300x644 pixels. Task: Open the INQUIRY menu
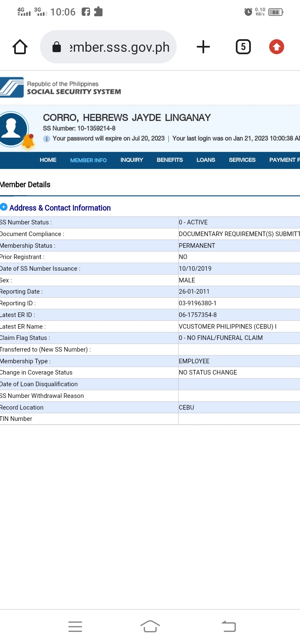132,160
